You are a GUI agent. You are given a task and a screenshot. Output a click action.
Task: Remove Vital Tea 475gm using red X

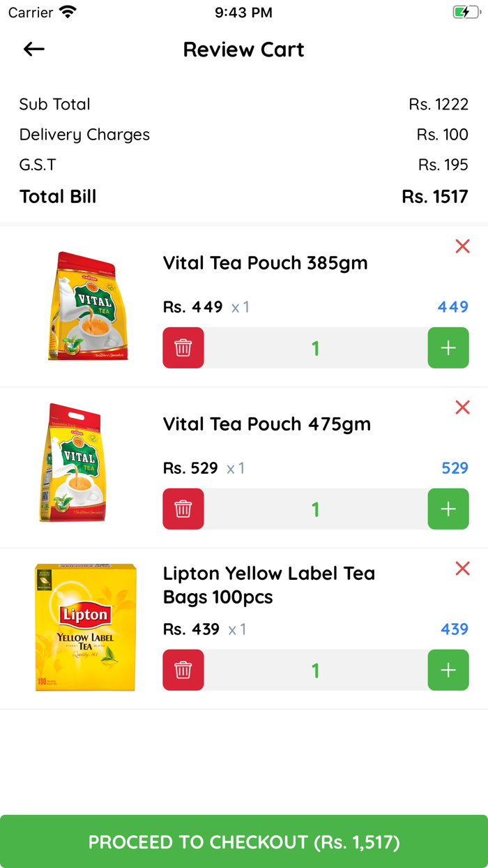coord(462,407)
